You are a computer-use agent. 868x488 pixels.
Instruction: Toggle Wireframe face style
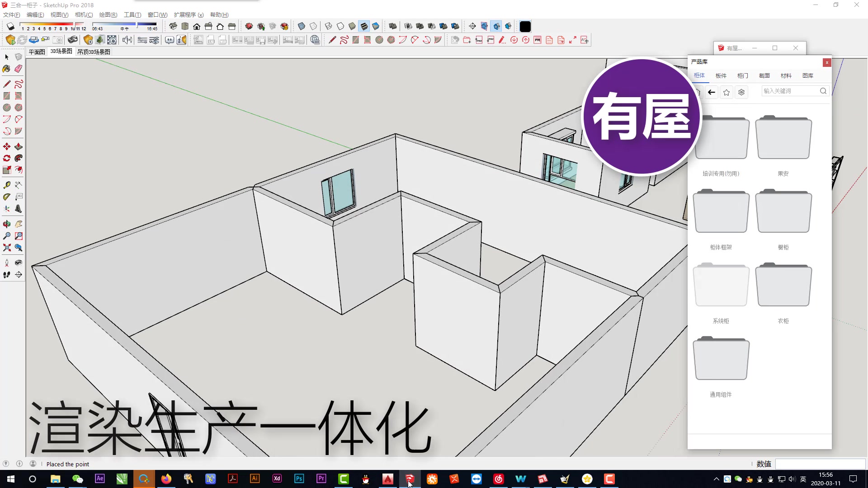click(329, 26)
